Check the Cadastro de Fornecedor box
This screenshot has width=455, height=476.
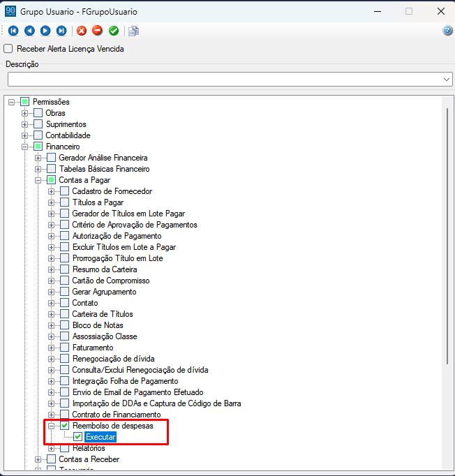[x=64, y=191]
